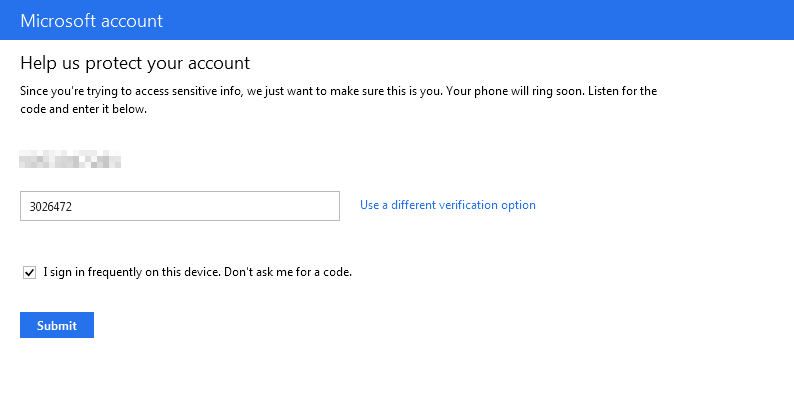Choose a different verification option
Image resolution: width=794 pixels, height=410 pixels.
447,205
